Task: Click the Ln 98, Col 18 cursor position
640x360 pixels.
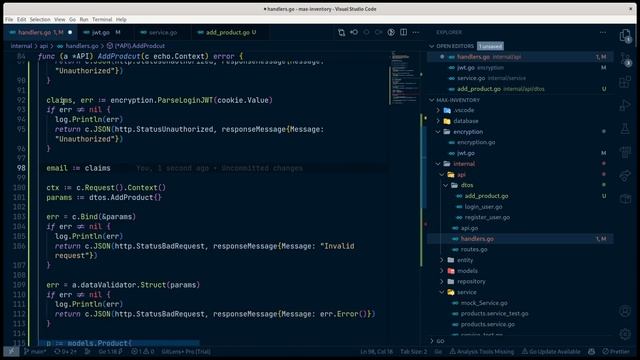Action: 376,351
